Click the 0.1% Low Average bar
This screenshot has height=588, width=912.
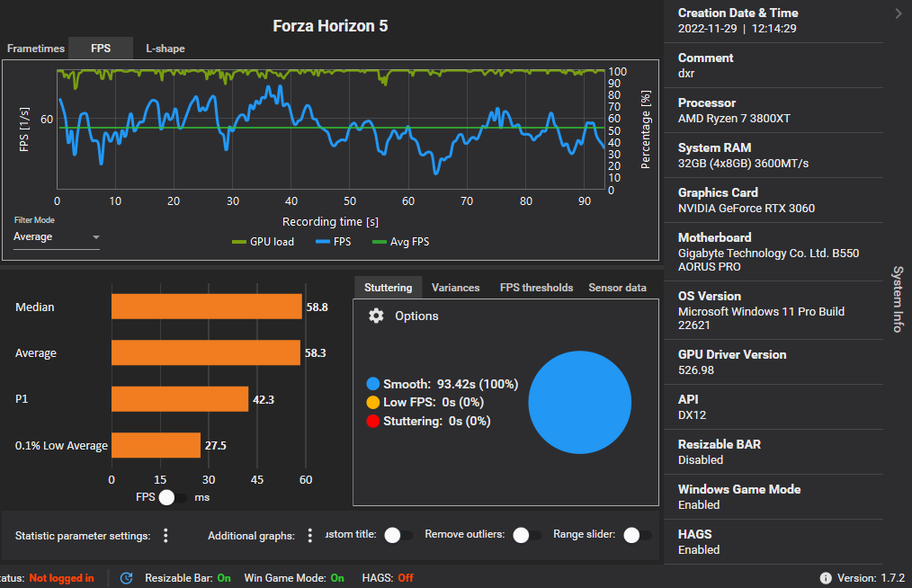[x=156, y=445]
